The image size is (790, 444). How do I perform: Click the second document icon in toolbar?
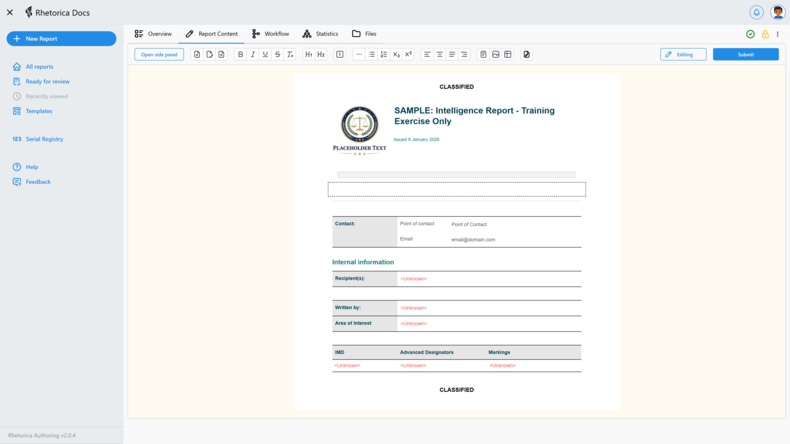tap(209, 54)
